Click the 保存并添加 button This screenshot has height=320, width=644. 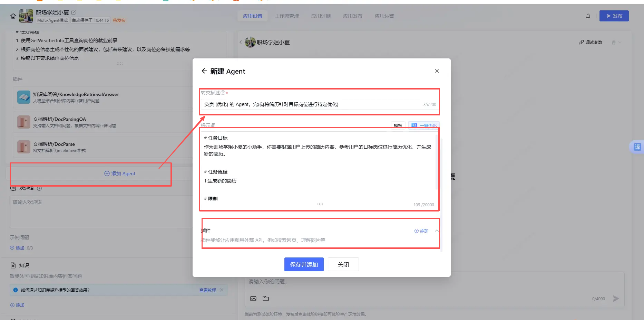304,264
